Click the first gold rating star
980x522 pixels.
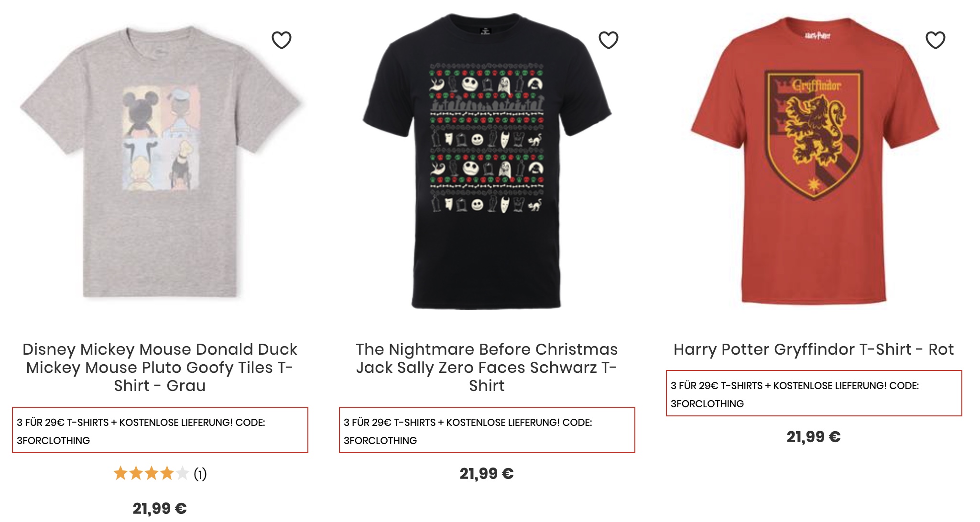120,474
